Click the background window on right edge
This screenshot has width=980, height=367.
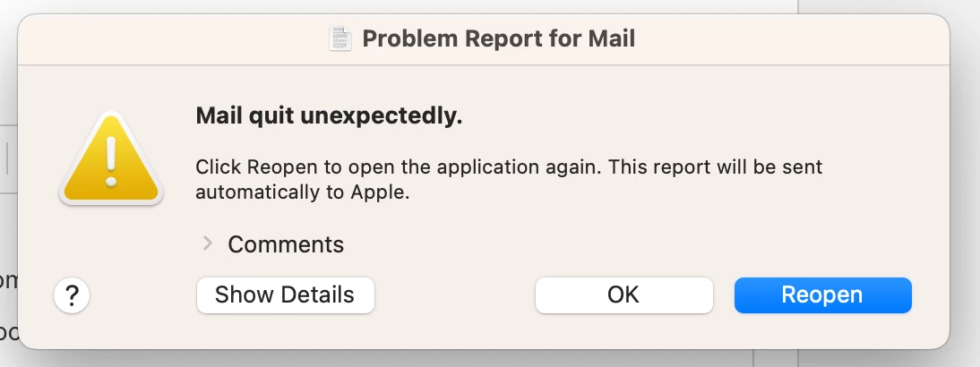[966, 179]
